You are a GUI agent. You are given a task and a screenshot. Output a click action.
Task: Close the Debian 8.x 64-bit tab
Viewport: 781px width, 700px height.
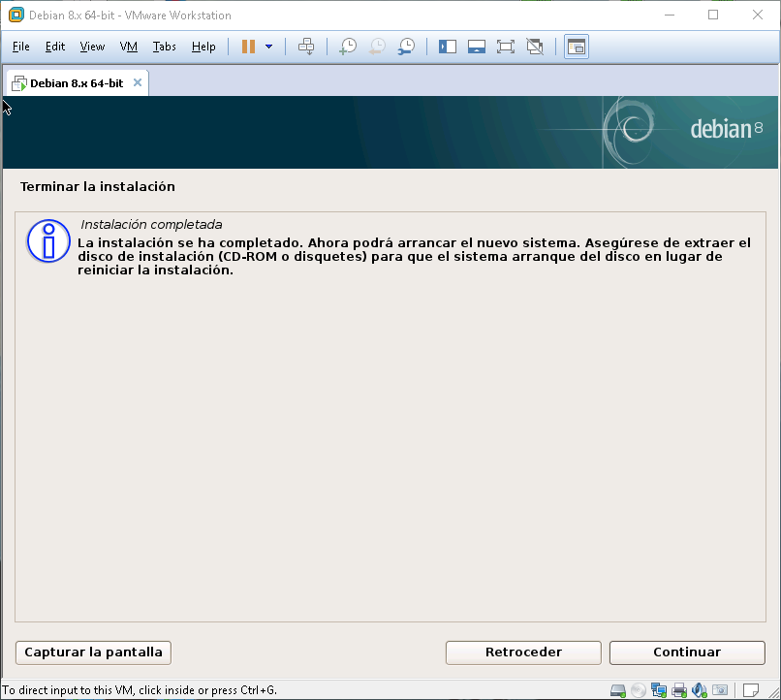pos(138,82)
